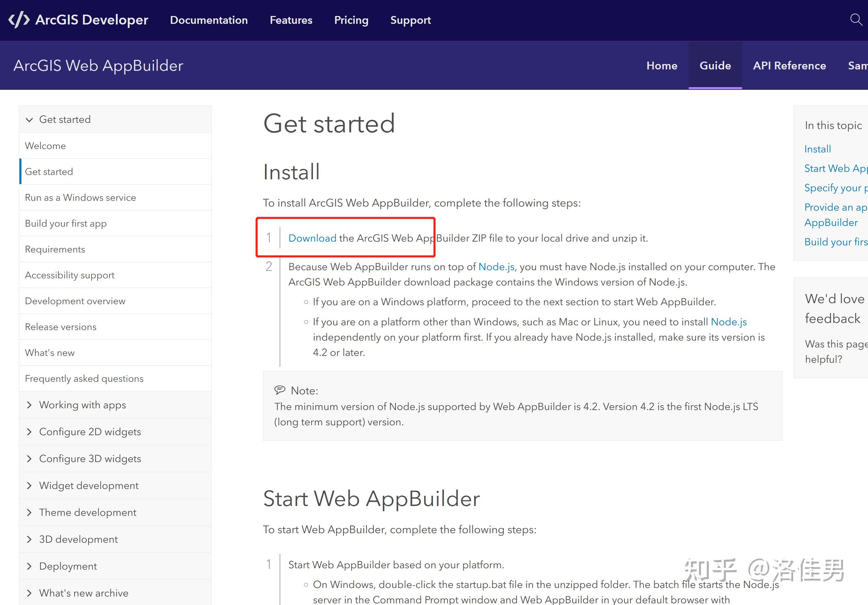Open the Development overview page
The width and height of the screenshot is (868, 605).
[115, 301]
